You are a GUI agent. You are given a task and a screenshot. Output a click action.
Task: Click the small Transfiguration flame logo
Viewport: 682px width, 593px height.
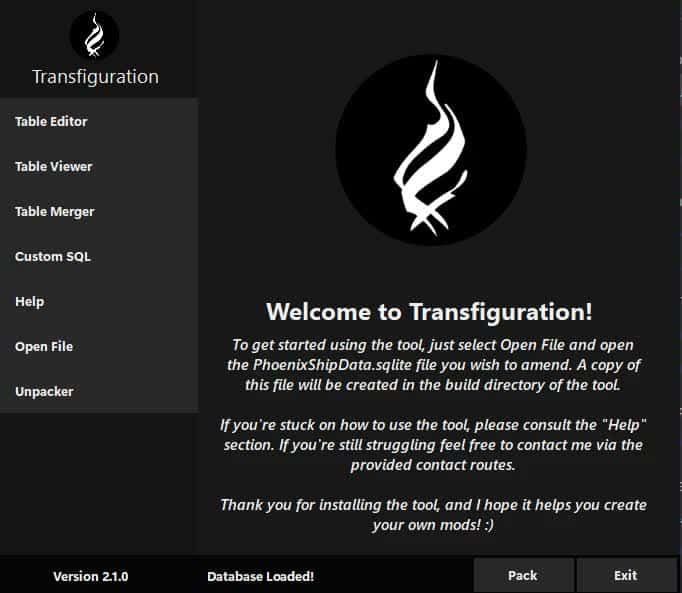coord(94,35)
